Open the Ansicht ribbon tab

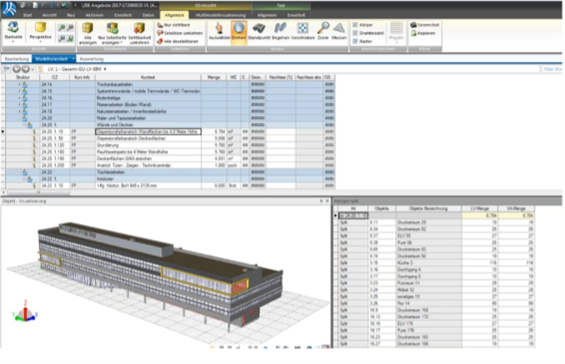[49, 15]
